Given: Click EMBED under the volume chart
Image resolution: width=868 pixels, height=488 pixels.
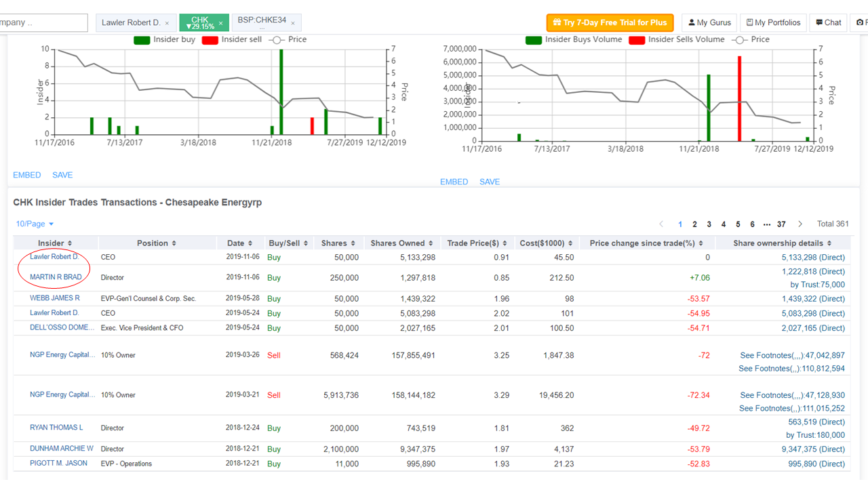Looking at the screenshot, I should [x=454, y=182].
